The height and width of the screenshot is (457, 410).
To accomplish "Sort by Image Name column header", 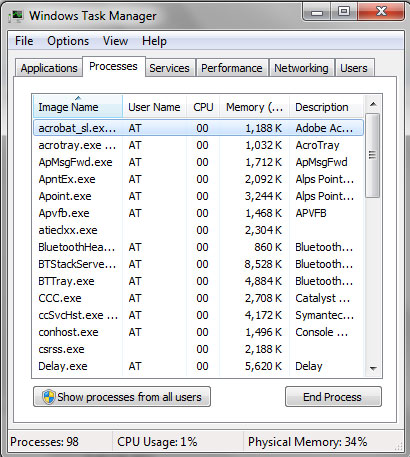I will pyautogui.click(x=78, y=107).
